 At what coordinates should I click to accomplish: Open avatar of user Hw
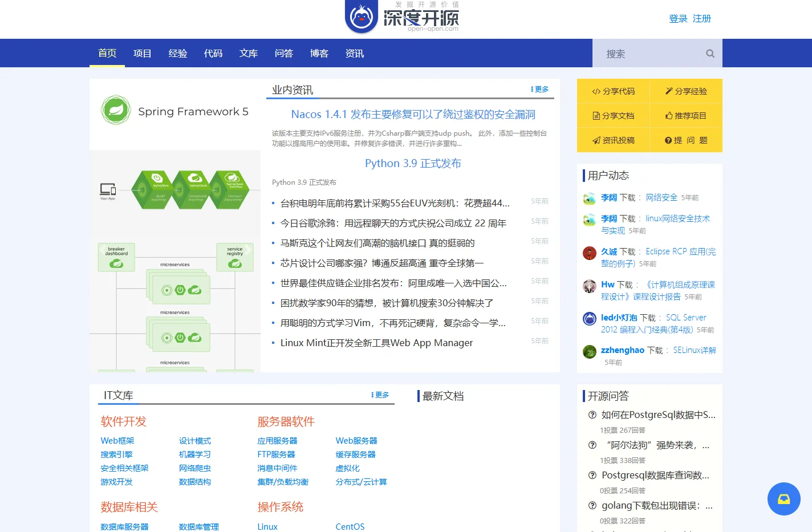pyautogui.click(x=590, y=286)
